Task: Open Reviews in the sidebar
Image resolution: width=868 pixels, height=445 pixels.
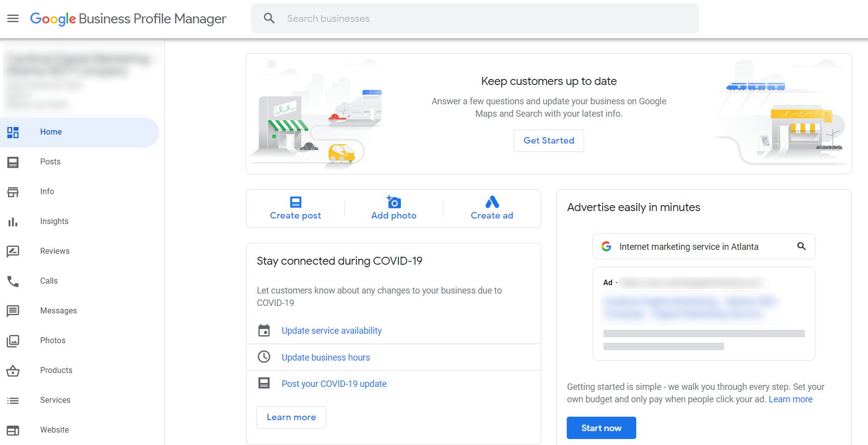Action: click(79, 251)
